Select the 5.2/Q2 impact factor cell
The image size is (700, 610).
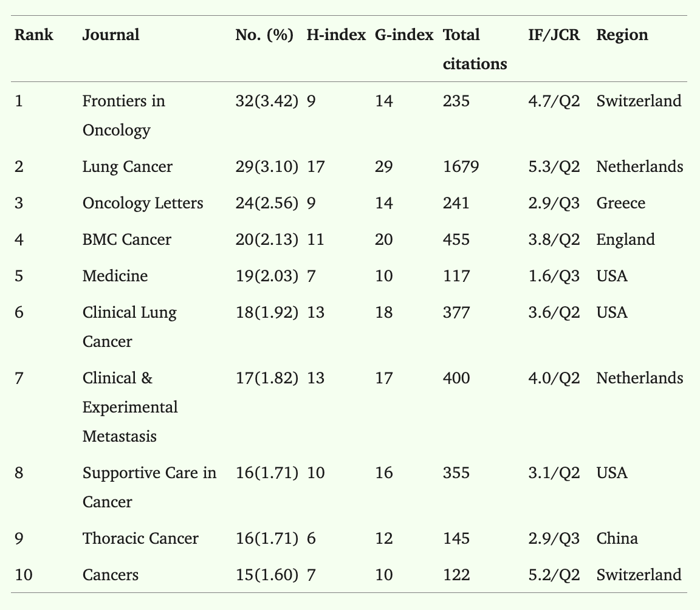554,575
